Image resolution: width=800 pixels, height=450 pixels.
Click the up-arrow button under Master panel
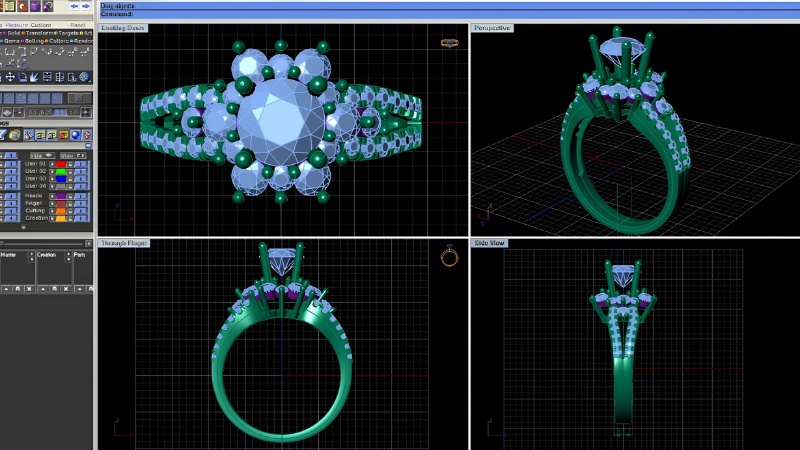(6, 289)
